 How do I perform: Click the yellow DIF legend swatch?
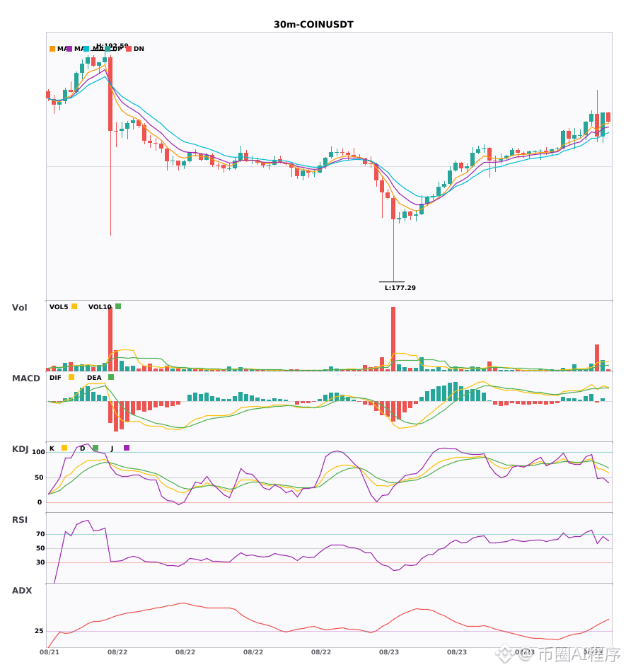click(x=71, y=377)
